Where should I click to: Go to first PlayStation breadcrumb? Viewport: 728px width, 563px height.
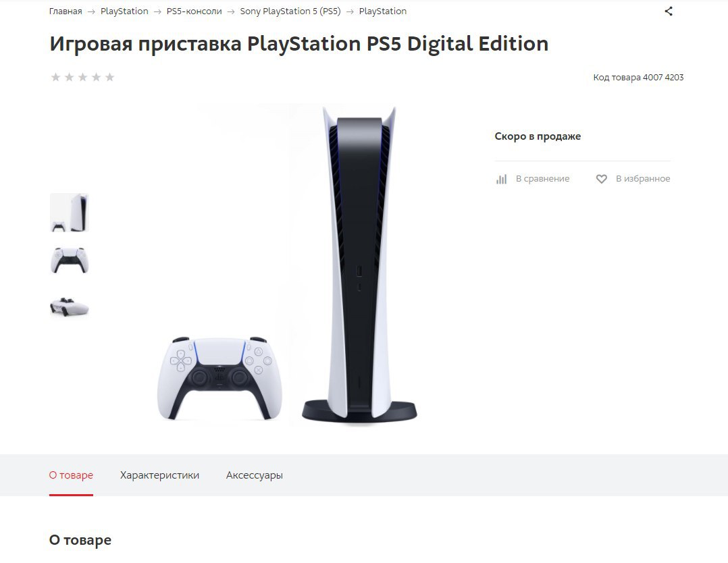[124, 11]
